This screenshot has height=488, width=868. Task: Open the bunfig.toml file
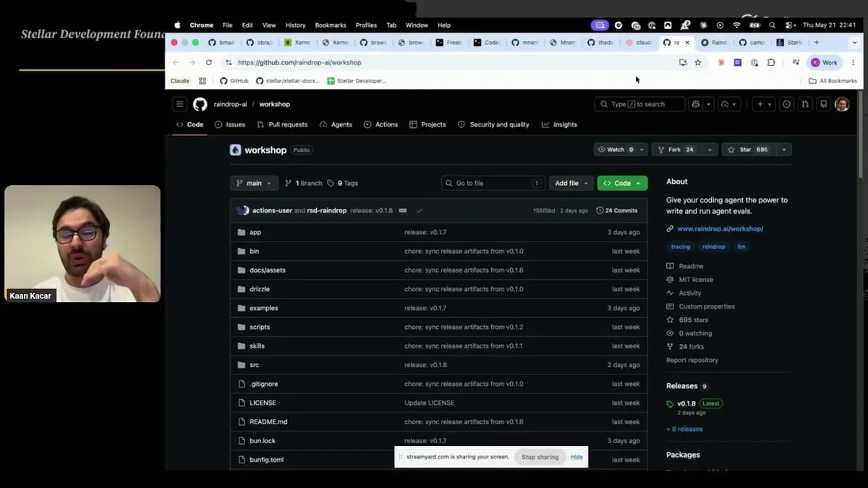(x=266, y=460)
